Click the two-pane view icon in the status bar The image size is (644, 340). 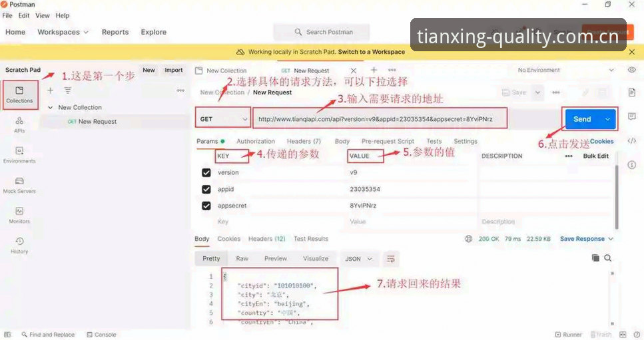[x=623, y=335]
